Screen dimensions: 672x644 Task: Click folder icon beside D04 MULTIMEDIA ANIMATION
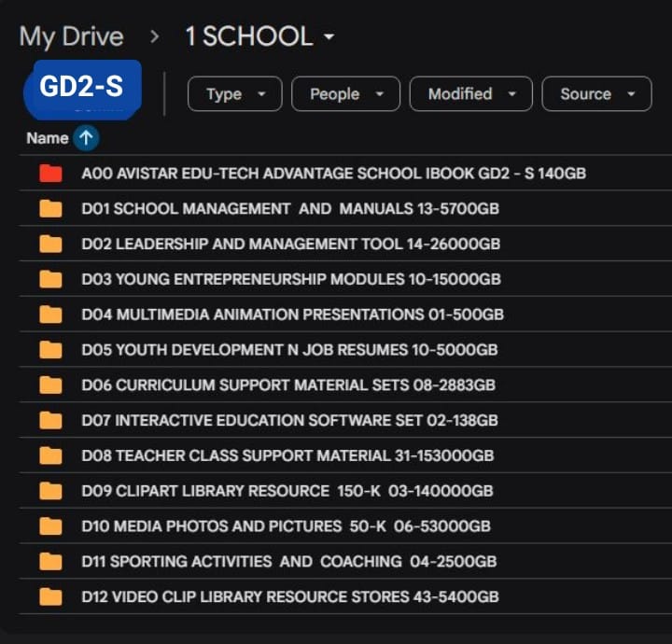pyautogui.click(x=50, y=315)
